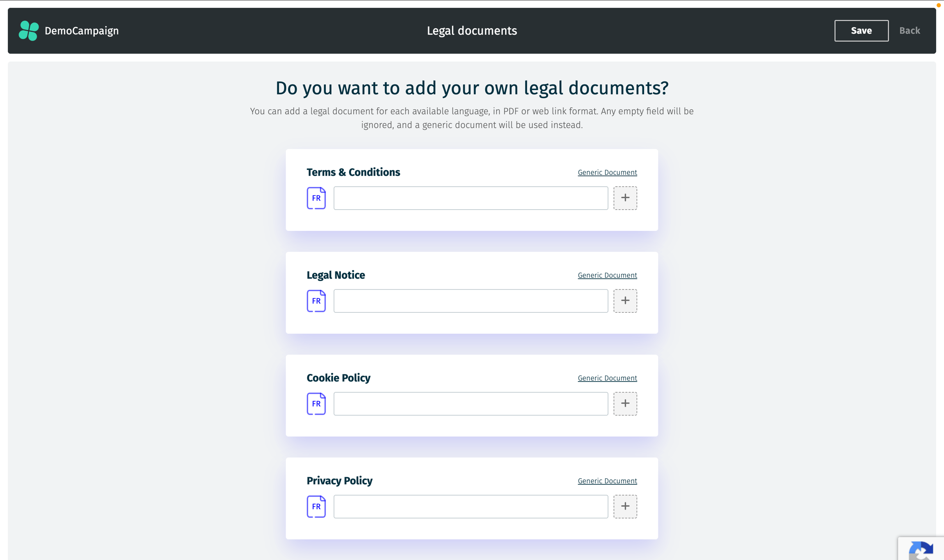Click the FR file icon under Terms & Conditions
Viewport: 944px width, 560px height.
pos(316,198)
